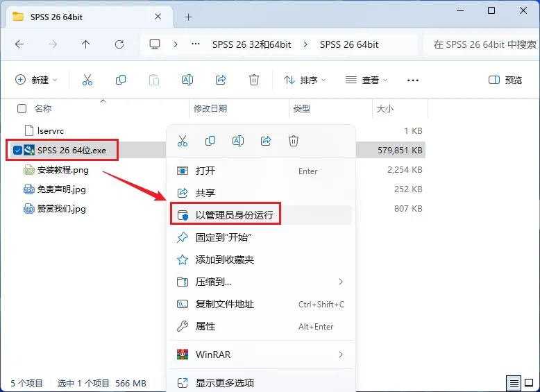The image size is (540, 392).
Task: Click the SPSS 26 64bit breadcrumb
Action: 349,44
